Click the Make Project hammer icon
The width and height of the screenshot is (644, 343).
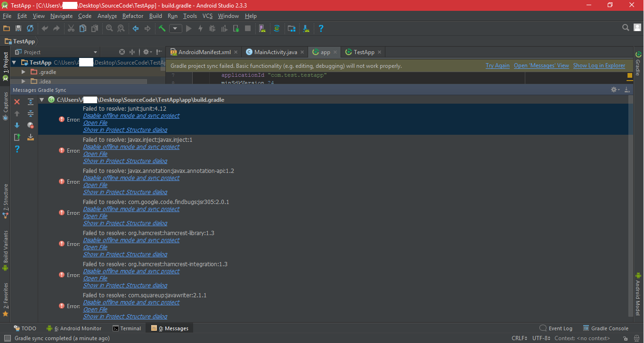point(162,29)
